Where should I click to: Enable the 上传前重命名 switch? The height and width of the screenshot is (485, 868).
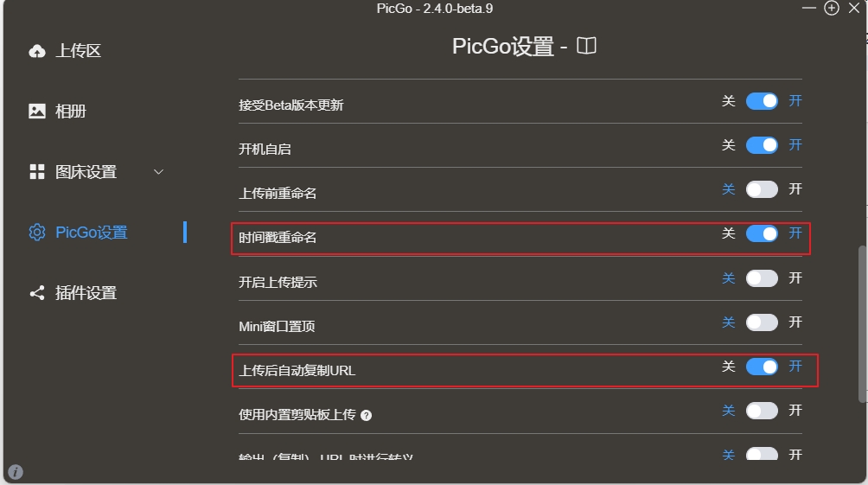[762, 189]
